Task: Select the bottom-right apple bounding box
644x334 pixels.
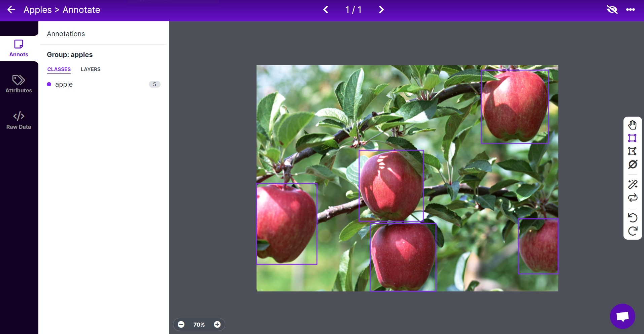Action: pyautogui.click(x=538, y=246)
